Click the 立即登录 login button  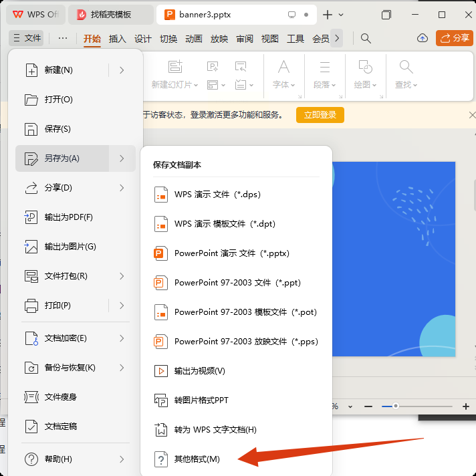click(320, 115)
